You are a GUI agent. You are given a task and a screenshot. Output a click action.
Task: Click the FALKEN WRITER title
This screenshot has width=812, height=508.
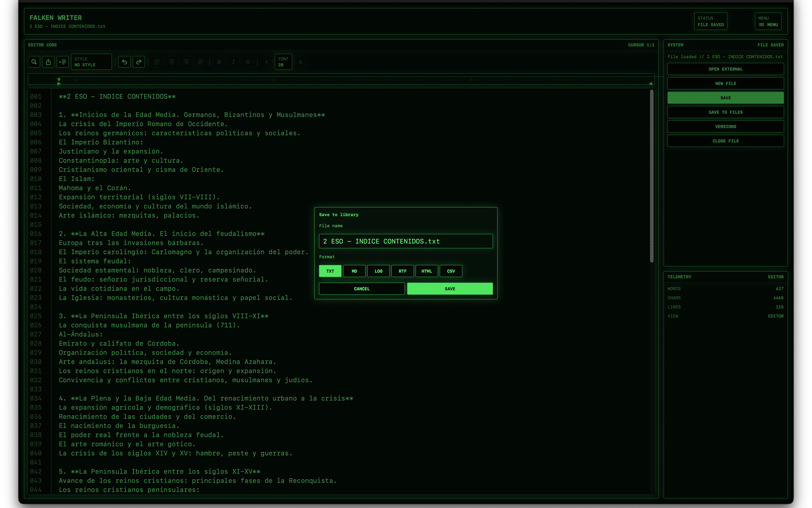(56, 18)
